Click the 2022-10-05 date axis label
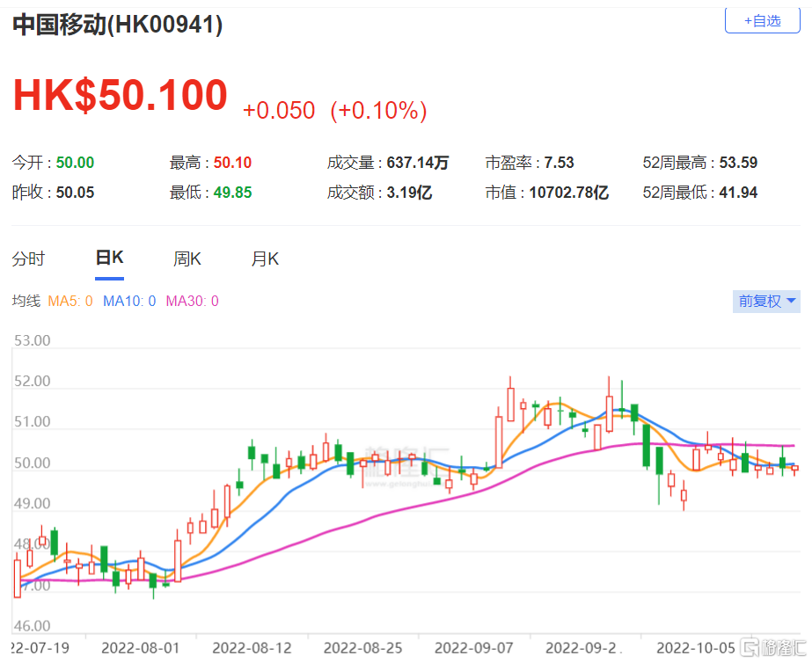Image resolution: width=812 pixels, height=663 pixels. 696,648
